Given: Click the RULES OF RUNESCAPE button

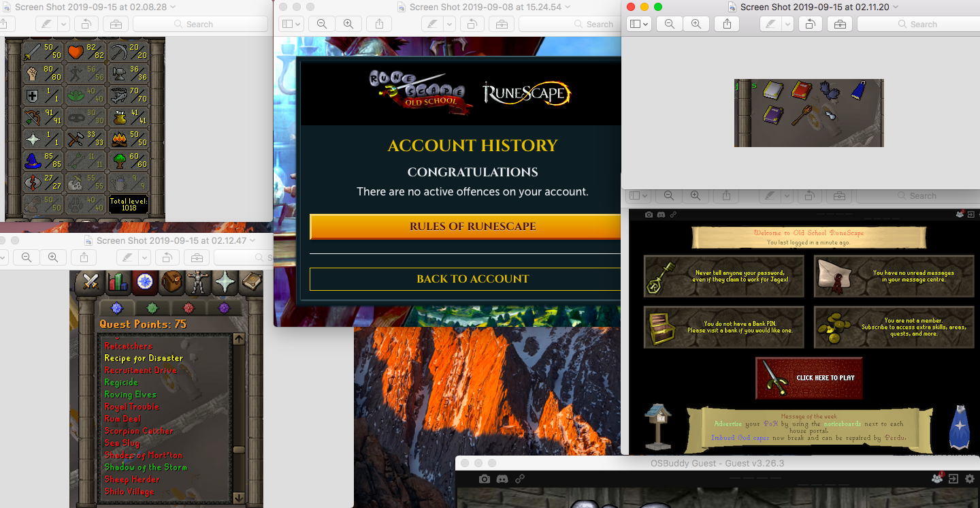Looking at the screenshot, I should tap(465, 227).
